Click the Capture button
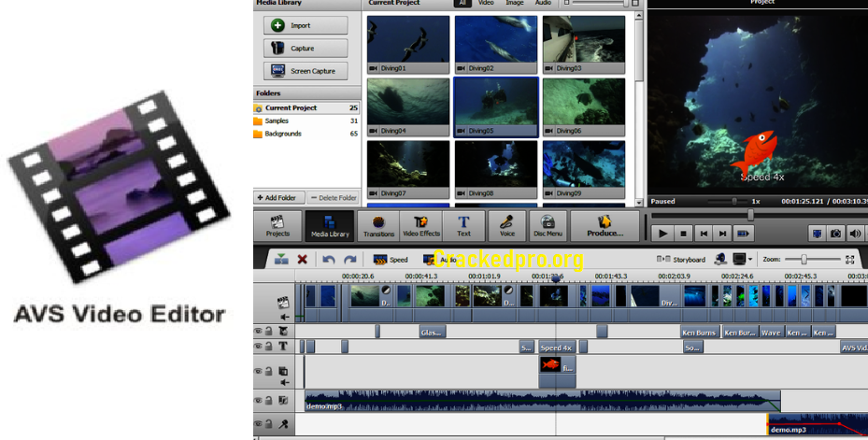Screen dimensions: 868x440 click(x=306, y=49)
